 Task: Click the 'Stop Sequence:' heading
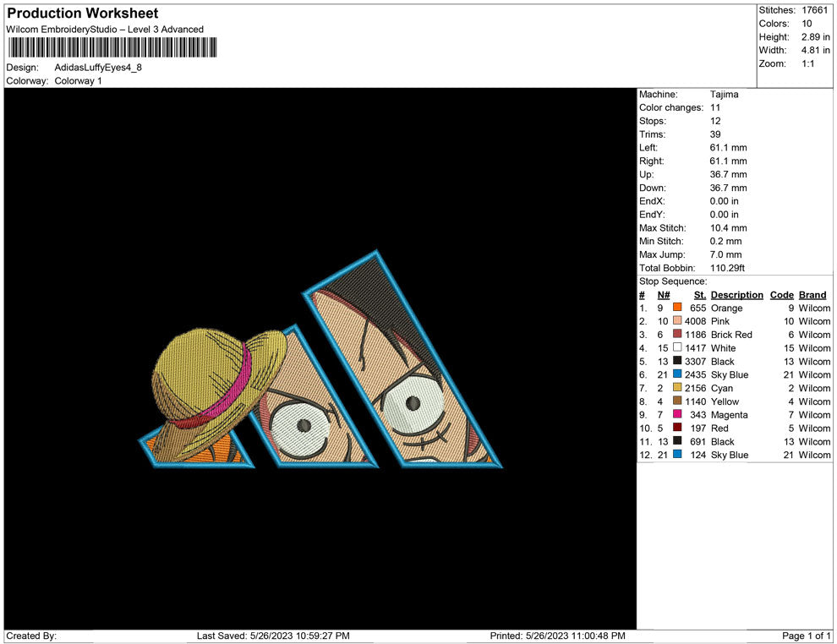pos(673,281)
